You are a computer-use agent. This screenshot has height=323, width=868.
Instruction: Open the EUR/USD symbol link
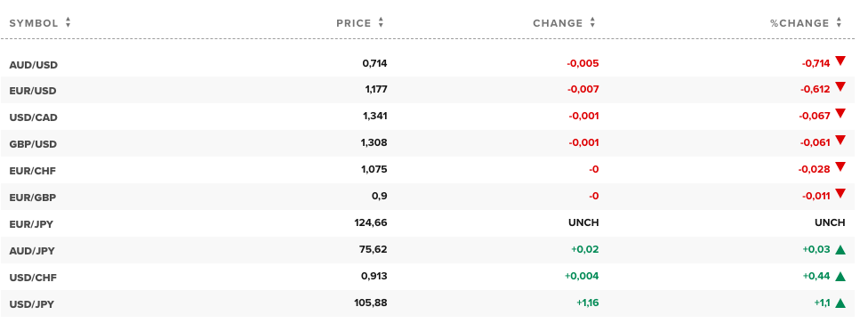(33, 91)
